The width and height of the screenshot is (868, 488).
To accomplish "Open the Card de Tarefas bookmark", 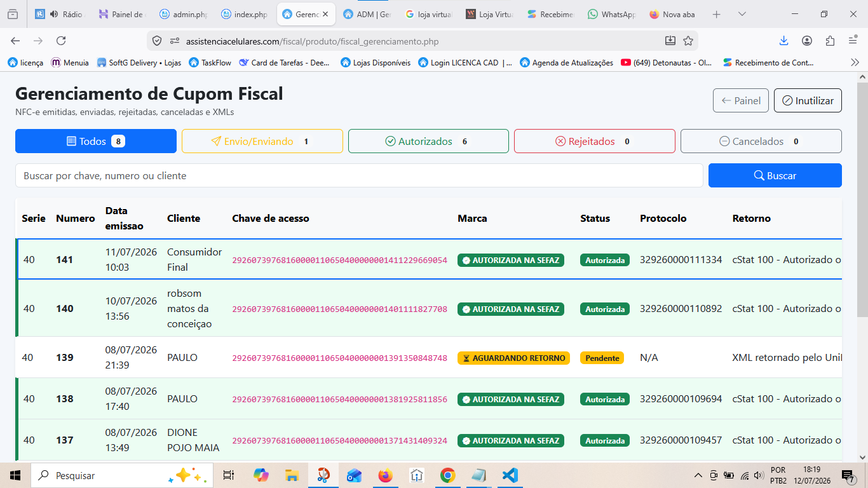I will coord(285,62).
